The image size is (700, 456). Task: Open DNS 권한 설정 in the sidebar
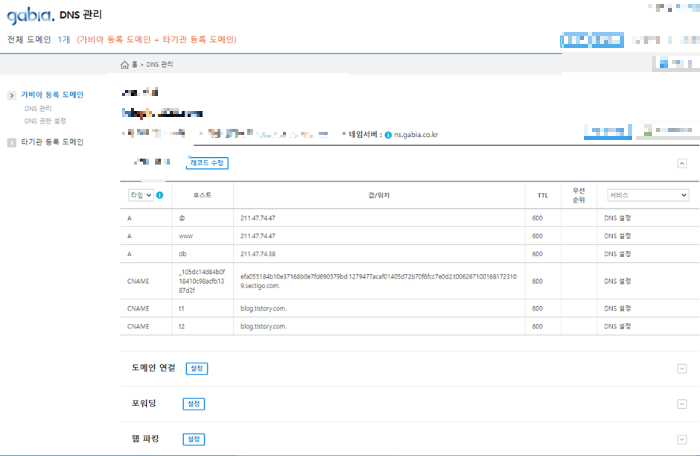point(45,121)
